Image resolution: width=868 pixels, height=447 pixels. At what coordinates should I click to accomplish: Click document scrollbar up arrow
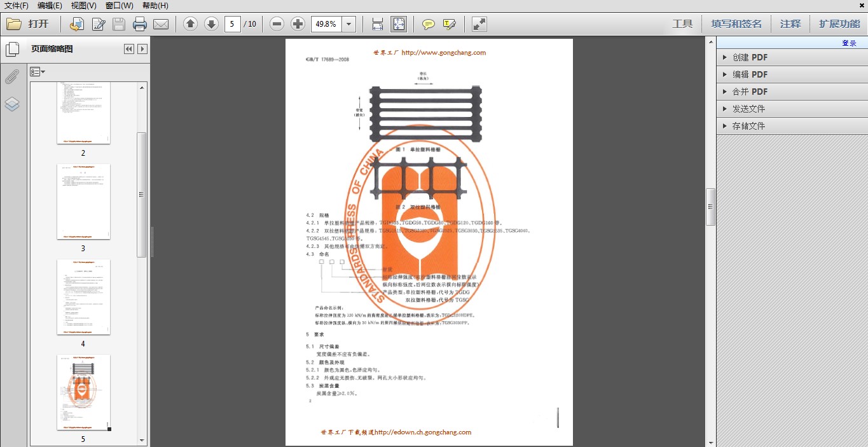(711, 42)
